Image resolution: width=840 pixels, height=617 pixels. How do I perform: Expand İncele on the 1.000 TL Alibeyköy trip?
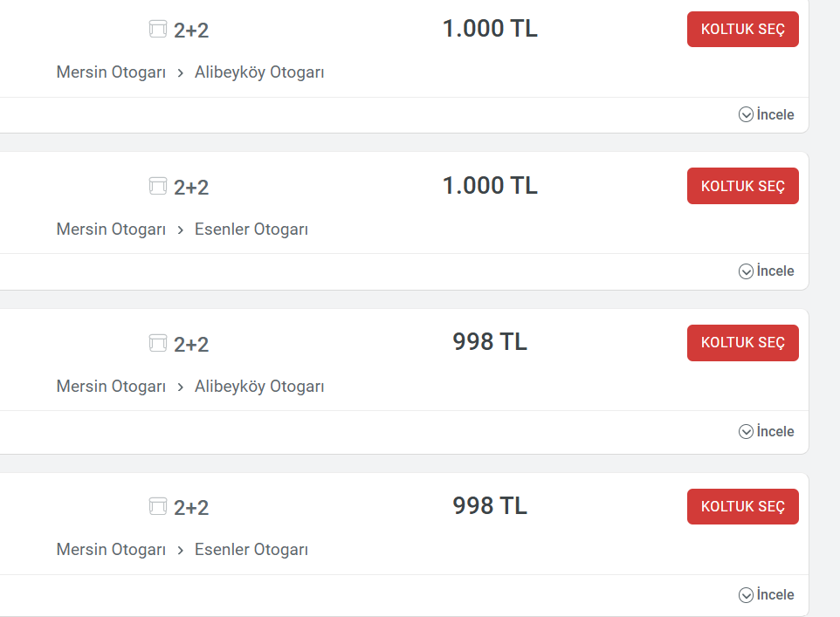767,114
